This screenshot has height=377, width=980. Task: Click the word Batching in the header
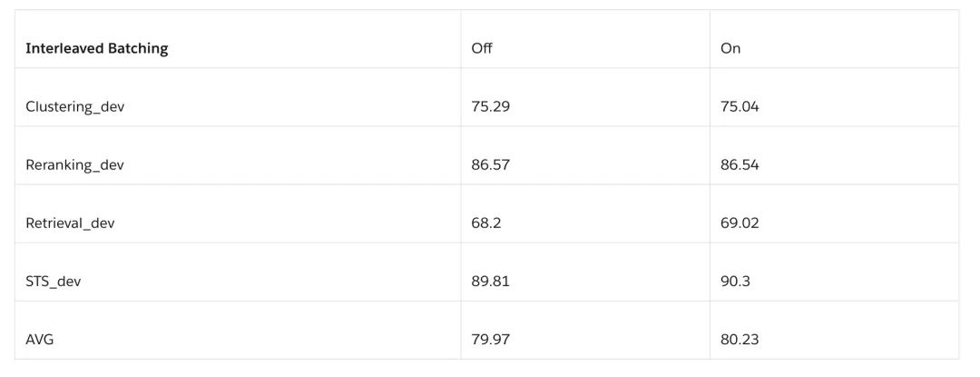tap(137, 48)
